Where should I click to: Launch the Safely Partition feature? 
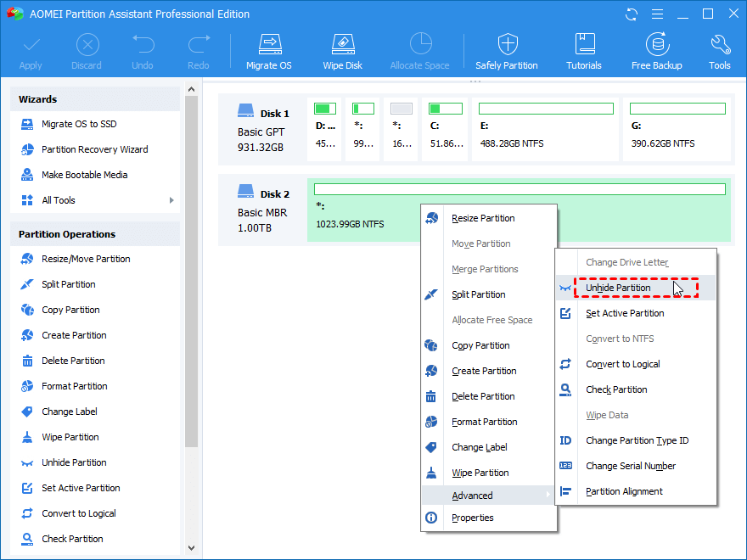[x=507, y=45]
